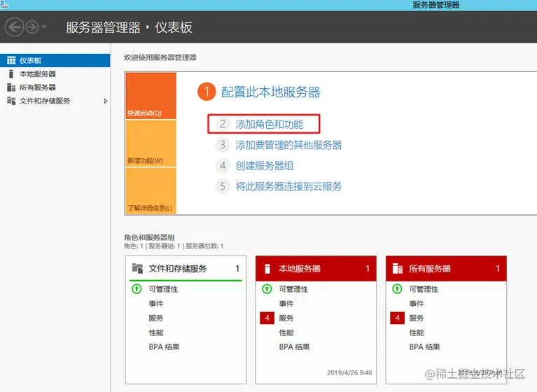Screen dimensions: 537x392
Task: Open the 文件和存储服务 tile header
Action: [186, 269]
